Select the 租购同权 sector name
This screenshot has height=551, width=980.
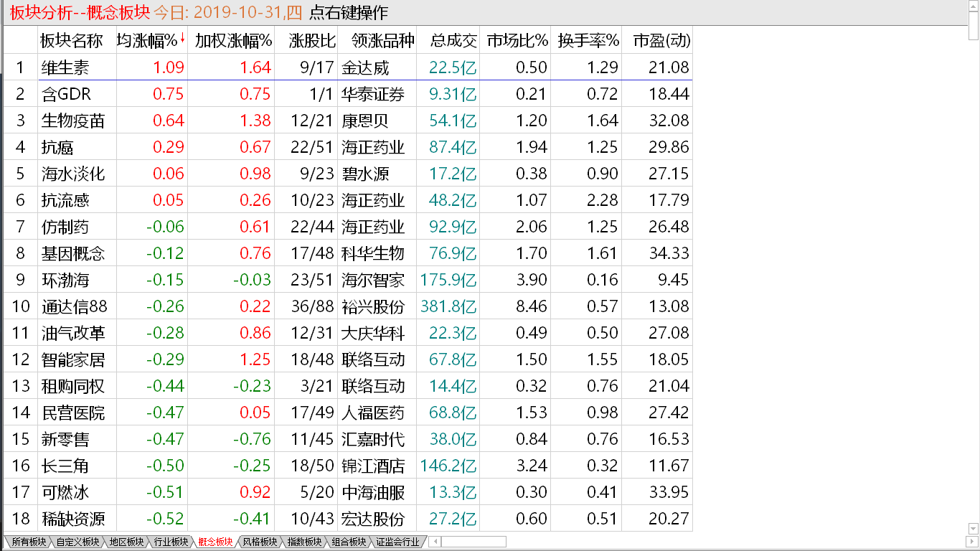[72, 386]
